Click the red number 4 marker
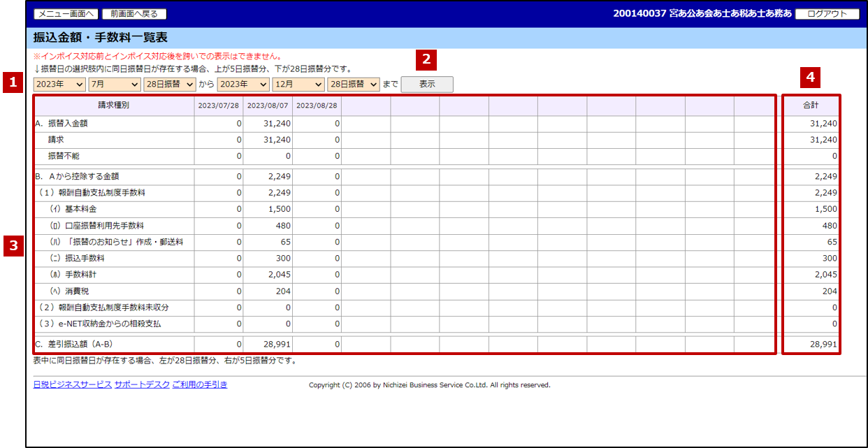This screenshot has height=448, width=868. pos(810,78)
